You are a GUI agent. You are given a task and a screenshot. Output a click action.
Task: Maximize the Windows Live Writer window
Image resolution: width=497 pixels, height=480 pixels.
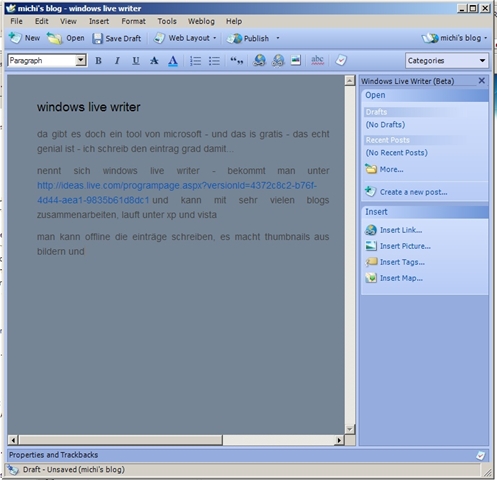(473, 8)
